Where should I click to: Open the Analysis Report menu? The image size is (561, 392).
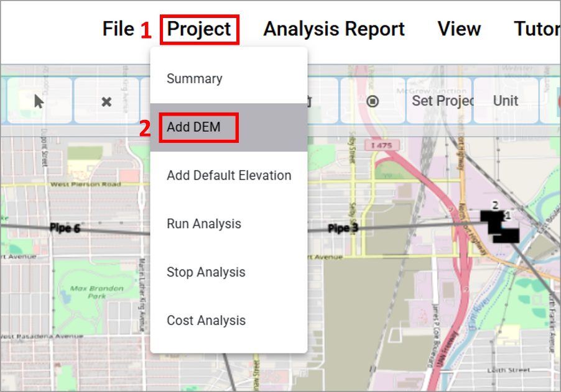pyautogui.click(x=334, y=29)
